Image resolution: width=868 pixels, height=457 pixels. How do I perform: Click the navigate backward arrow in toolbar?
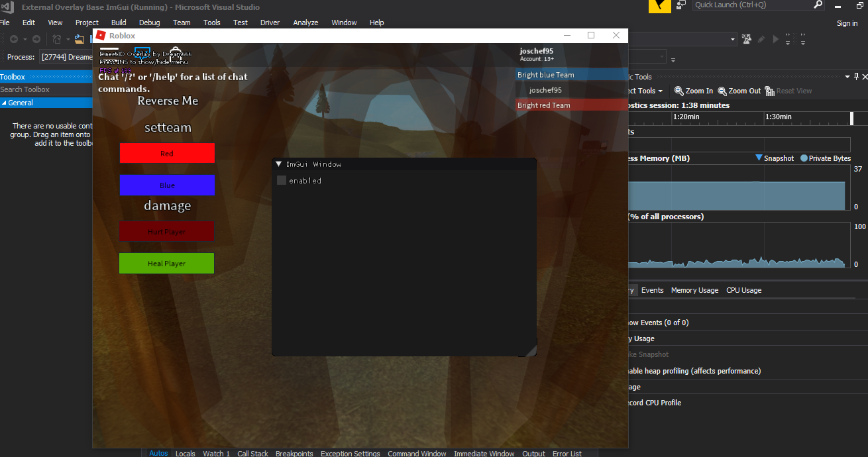click(x=14, y=39)
